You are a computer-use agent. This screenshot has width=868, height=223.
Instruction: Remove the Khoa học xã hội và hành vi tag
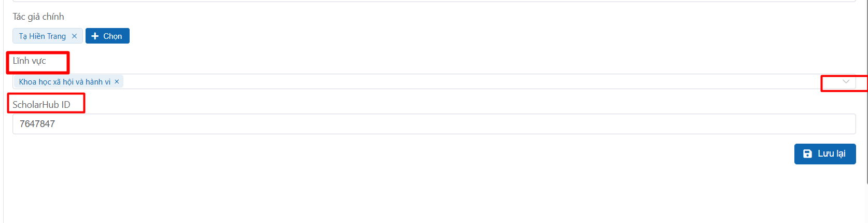[117, 82]
